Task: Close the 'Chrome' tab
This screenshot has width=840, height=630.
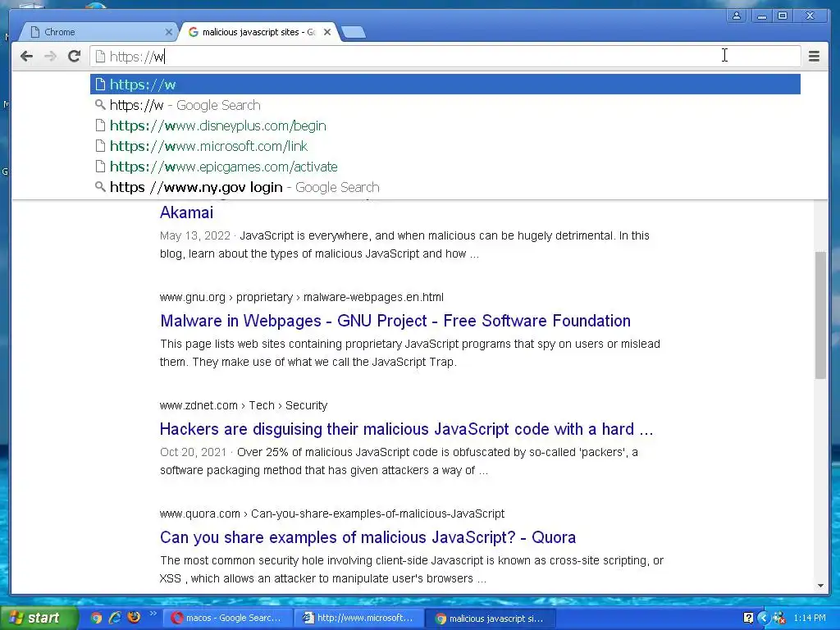Action: 168,32
